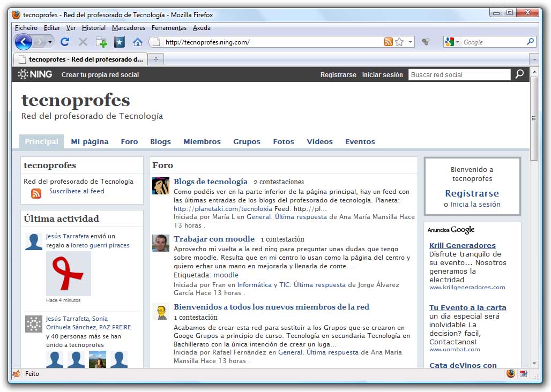Click the large Registrarse link in welcome box
The height and width of the screenshot is (392, 551).
[x=472, y=193]
